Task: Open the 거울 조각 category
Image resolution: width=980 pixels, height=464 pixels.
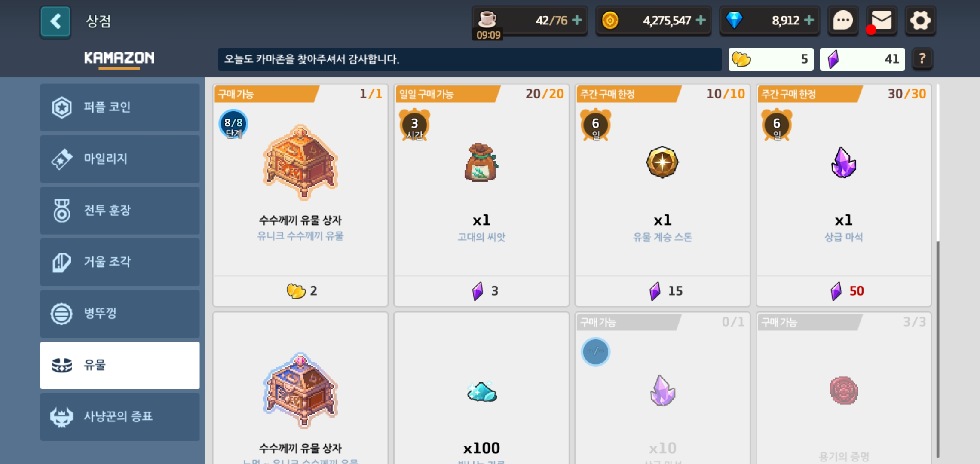Action: (120, 262)
